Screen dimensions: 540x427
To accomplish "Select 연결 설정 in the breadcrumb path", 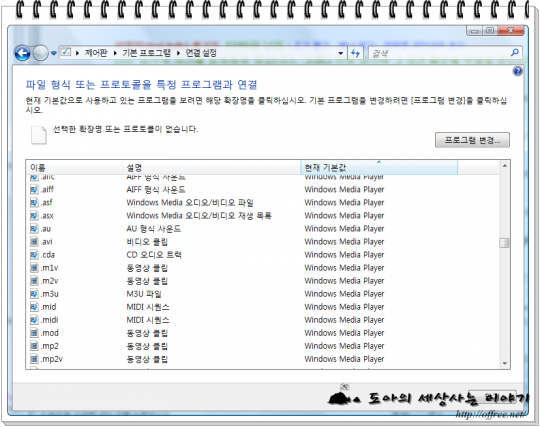I will (201, 53).
